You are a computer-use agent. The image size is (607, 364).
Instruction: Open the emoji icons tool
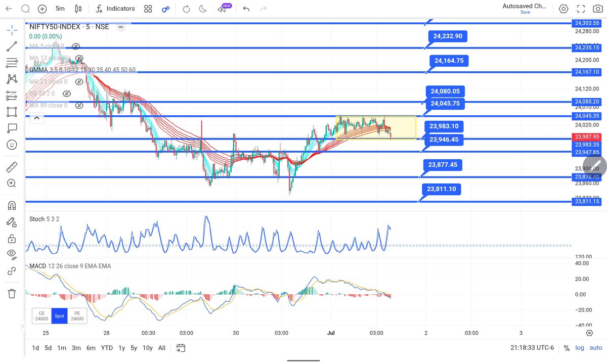pyautogui.click(x=12, y=145)
